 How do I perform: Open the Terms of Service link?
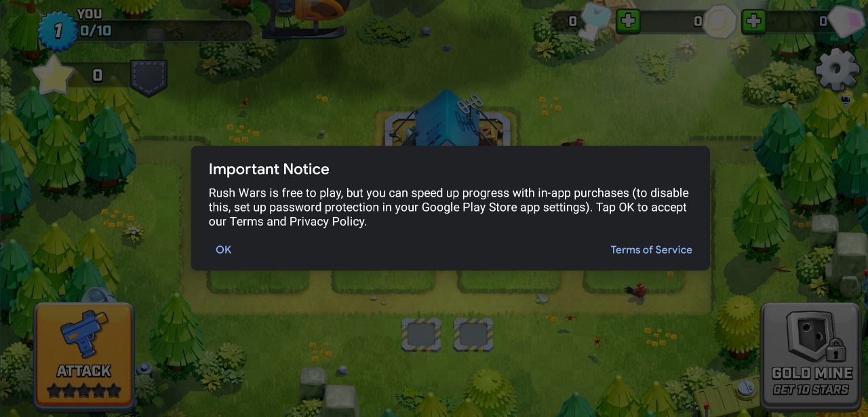coord(651,250)
